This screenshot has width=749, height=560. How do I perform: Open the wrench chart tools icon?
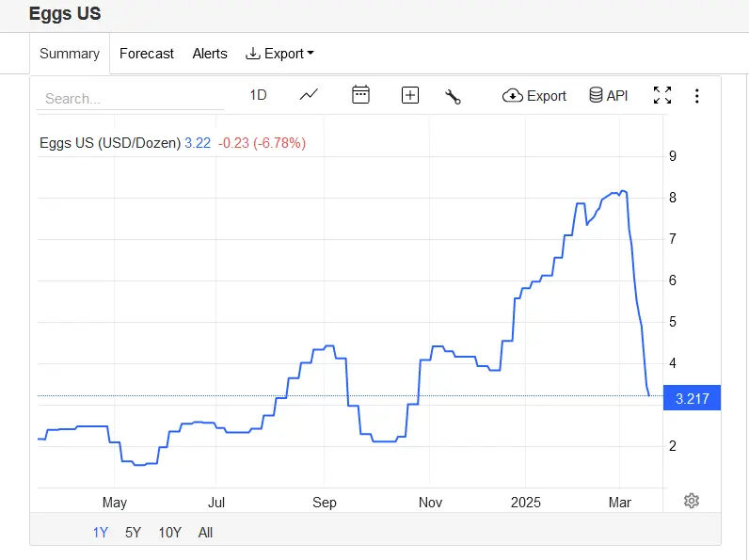[x=453, y=95]
